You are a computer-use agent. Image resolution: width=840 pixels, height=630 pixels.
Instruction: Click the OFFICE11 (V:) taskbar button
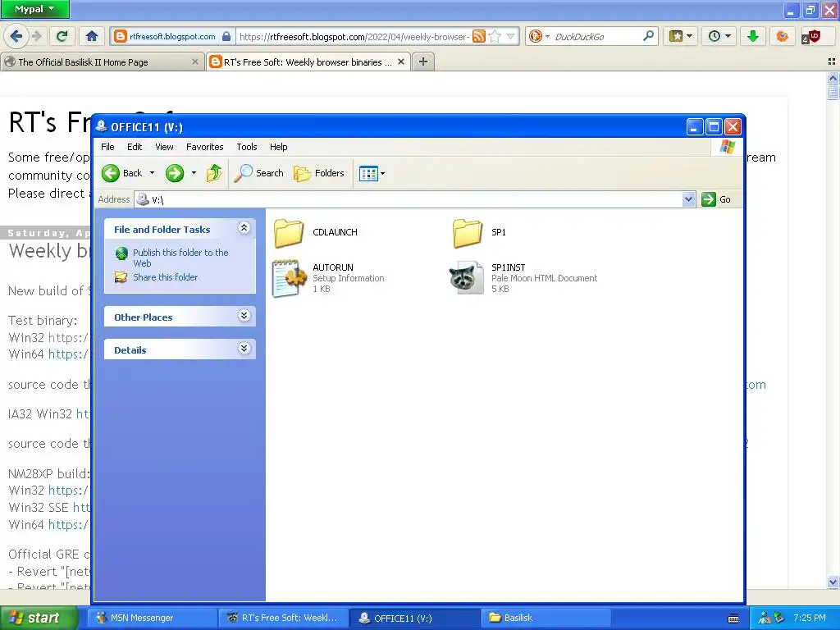click(x=414, y=618)
